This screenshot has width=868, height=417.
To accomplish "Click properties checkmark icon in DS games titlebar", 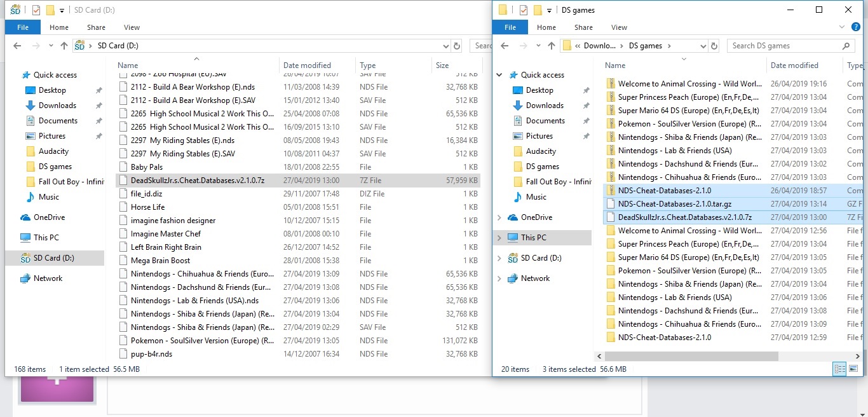I will [524, 10].
